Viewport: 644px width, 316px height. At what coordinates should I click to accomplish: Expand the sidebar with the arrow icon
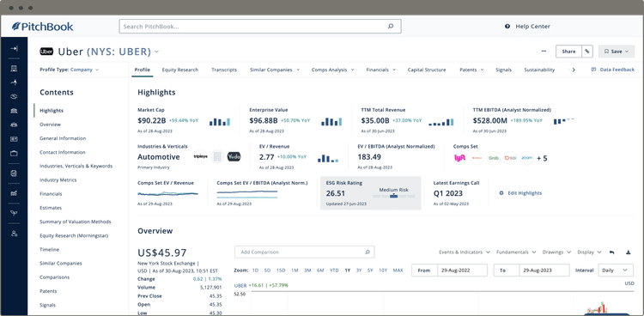point(14,48)
